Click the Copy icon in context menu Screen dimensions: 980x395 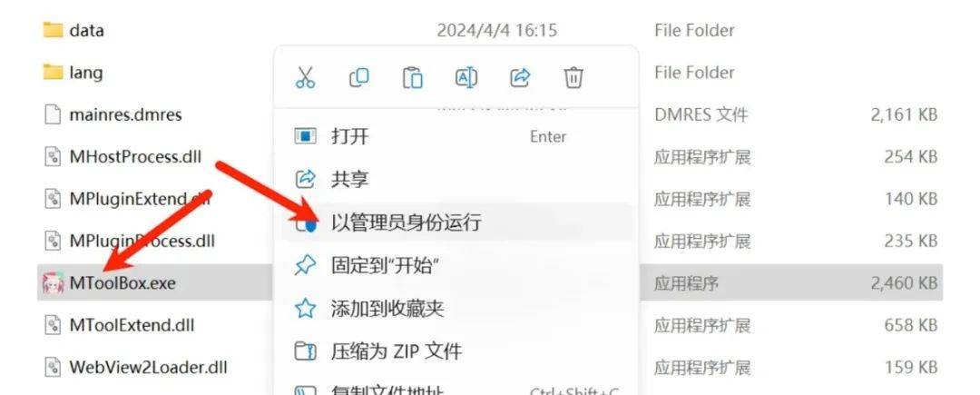(x=358, y=77)
